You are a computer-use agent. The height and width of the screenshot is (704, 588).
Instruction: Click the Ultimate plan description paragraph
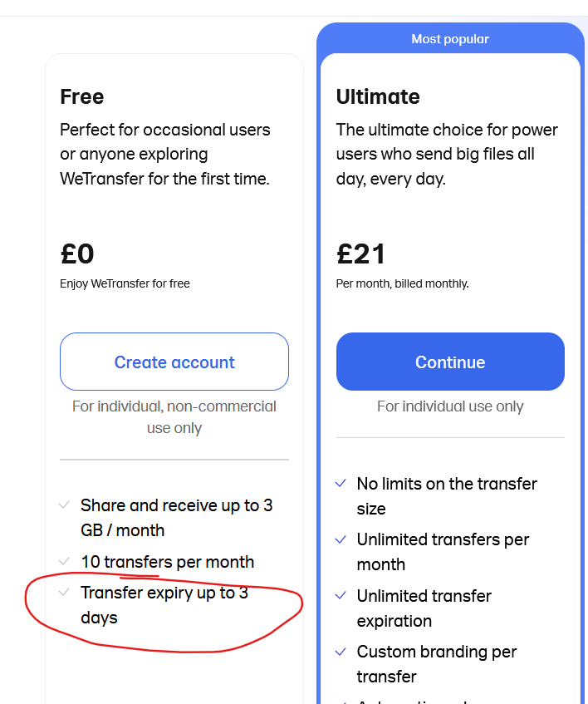tap(447, 155)
